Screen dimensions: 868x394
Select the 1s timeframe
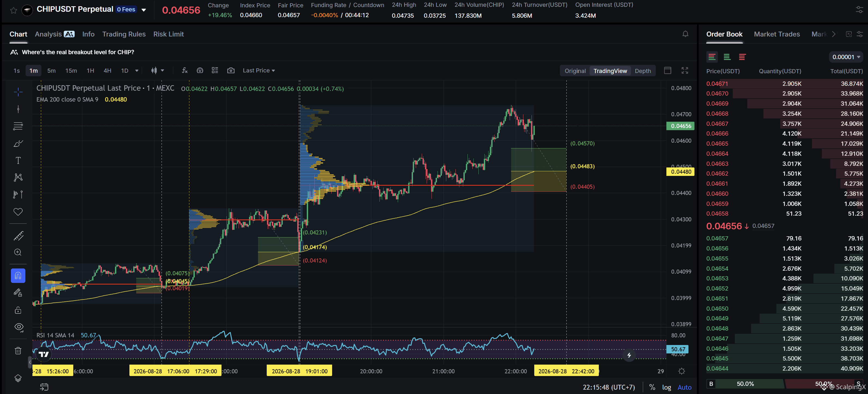pyautogui.click(x=17, y=70)
